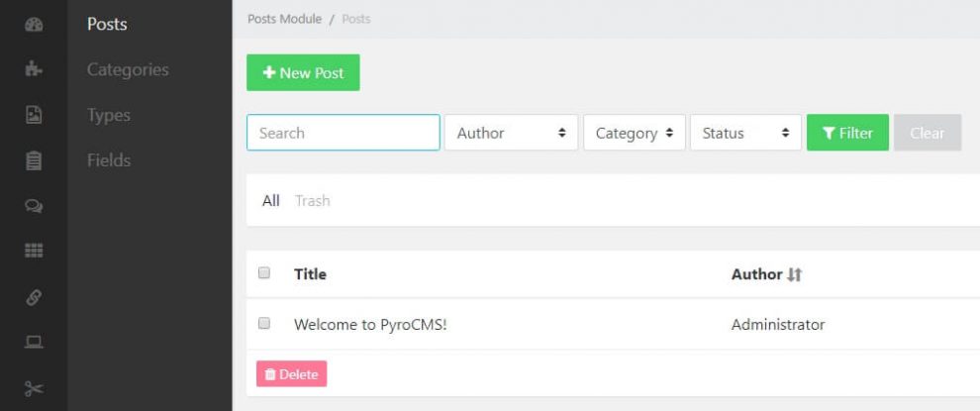Click the scissors icon in sidebar
Viewport: 980px width, 411px height.
(34, 388)
